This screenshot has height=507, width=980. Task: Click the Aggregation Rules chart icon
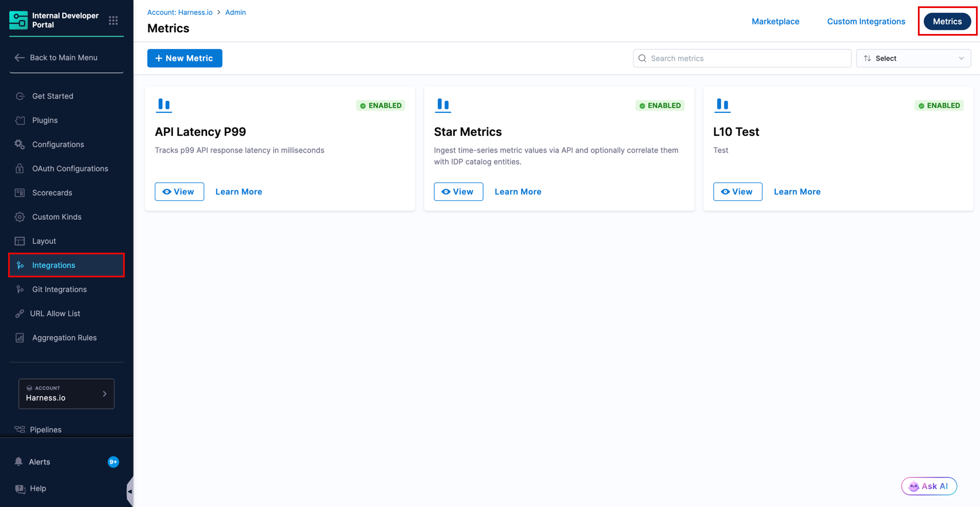click(x=20, y=338)
